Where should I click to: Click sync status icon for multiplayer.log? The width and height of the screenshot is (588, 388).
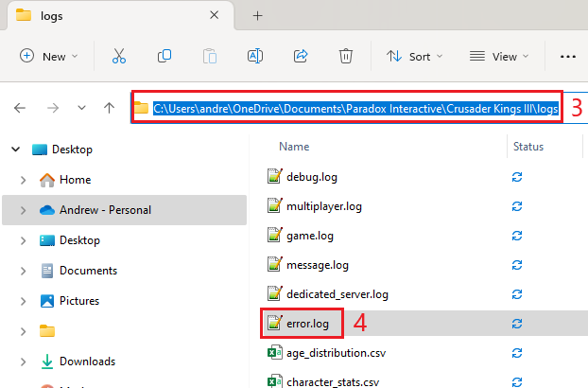[x=517, y=206]
